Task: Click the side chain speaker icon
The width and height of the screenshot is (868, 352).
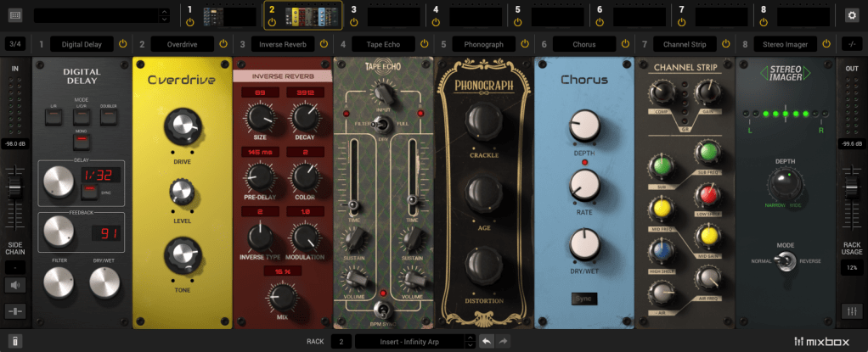Action: point(15,285)
